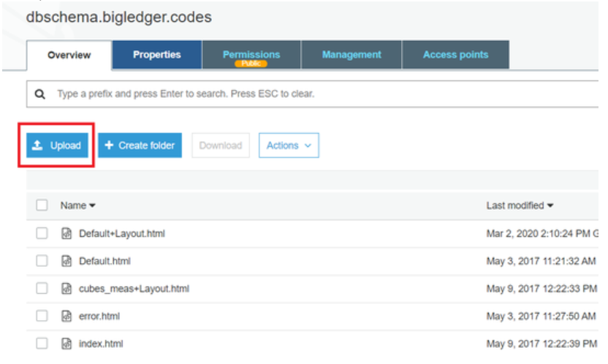Open the cubes_meas+Layout.html file link
The height and width of the screenshot is (364, 608).
(134, 289)
